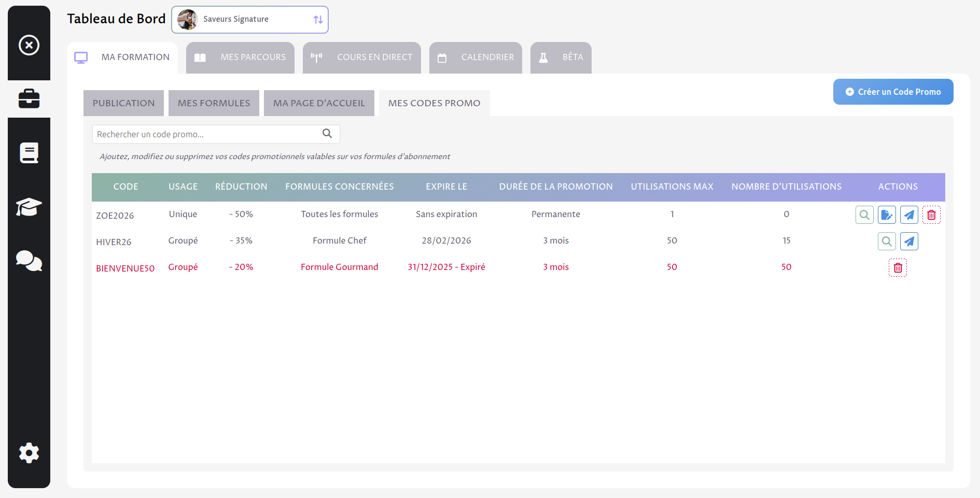
Task: Open the settings gear in the sidebar
Action: click(x=29, y=453)
